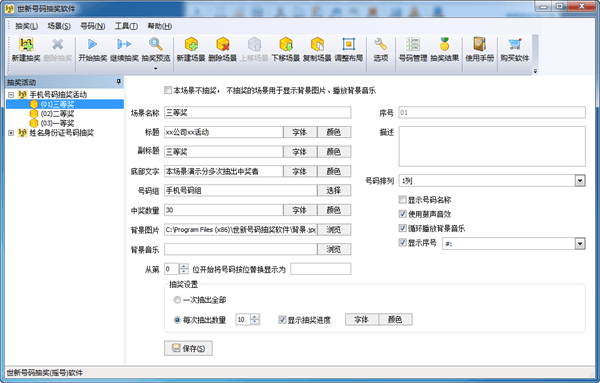
Task: Toggle 显示抽奖进度 checkbox
Action: [x=282, y=319]
